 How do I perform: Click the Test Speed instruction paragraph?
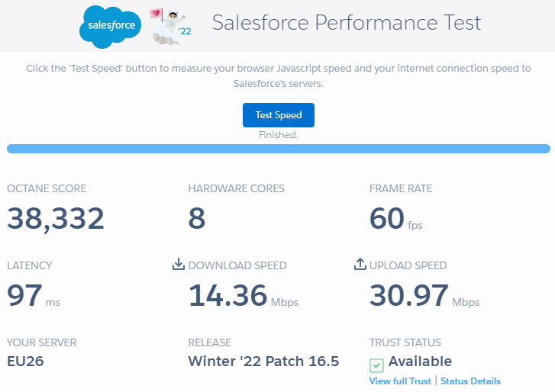click(279, 76)
